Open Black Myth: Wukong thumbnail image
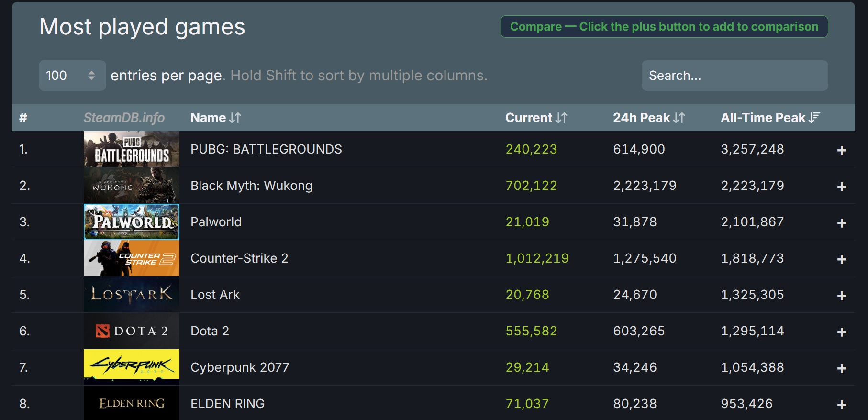Image resolution: width=868 pixels, height=420 pixels. pyautogui.click(x=132, y=185)
